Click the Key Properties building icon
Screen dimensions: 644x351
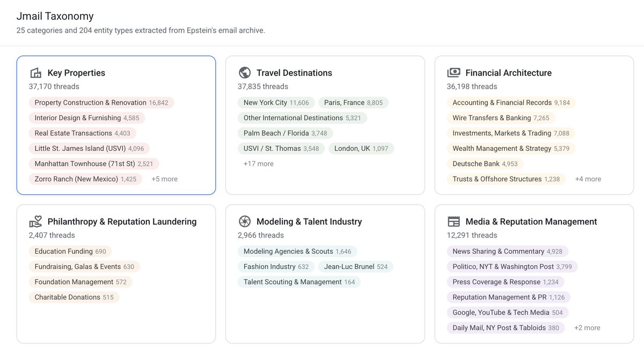click(35, 72)
